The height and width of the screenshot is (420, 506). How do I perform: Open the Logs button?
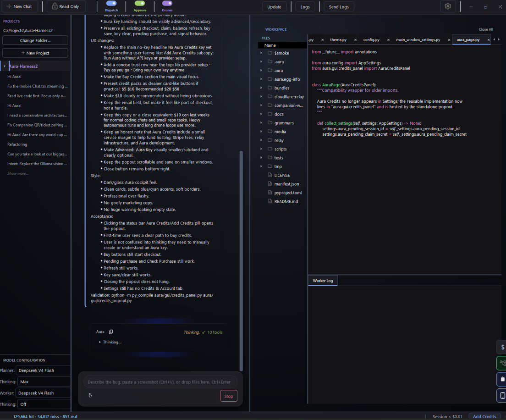click(305, 7)
